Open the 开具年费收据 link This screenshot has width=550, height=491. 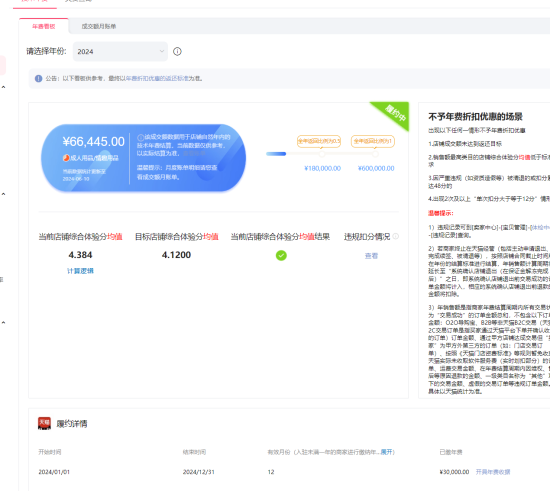pyautogui.click(x=493, y=472)
